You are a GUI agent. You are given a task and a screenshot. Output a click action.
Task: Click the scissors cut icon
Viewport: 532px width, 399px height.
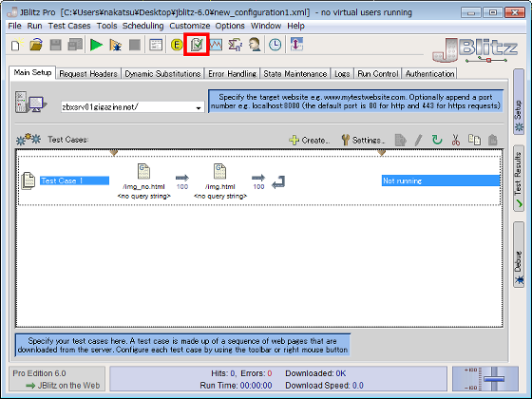coord(456,140)
